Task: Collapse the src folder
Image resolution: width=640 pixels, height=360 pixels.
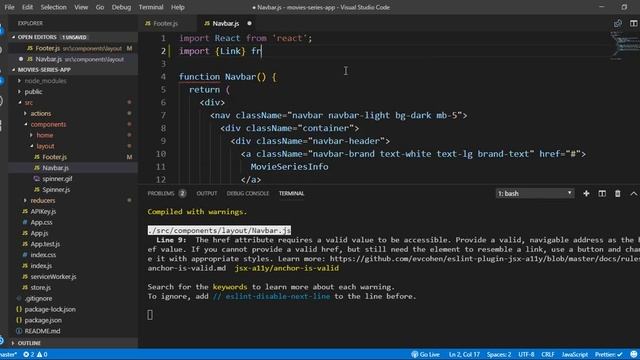Action: (28, 102)
